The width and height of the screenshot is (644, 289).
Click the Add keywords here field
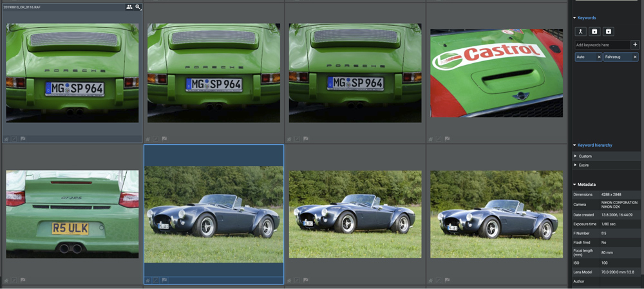[x=602, y=45]
